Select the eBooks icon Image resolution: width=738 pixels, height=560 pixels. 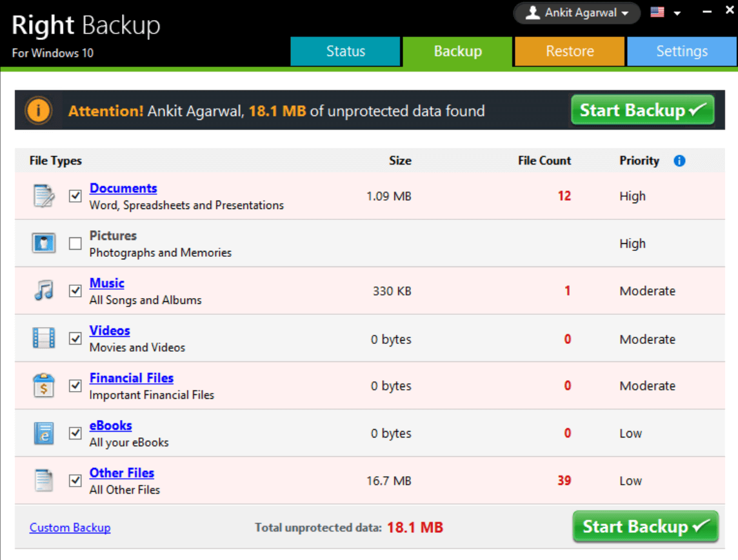[43, 433]
